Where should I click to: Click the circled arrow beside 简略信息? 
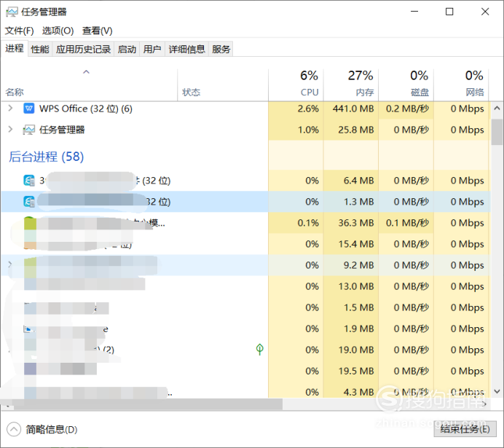tap(14, 429)
